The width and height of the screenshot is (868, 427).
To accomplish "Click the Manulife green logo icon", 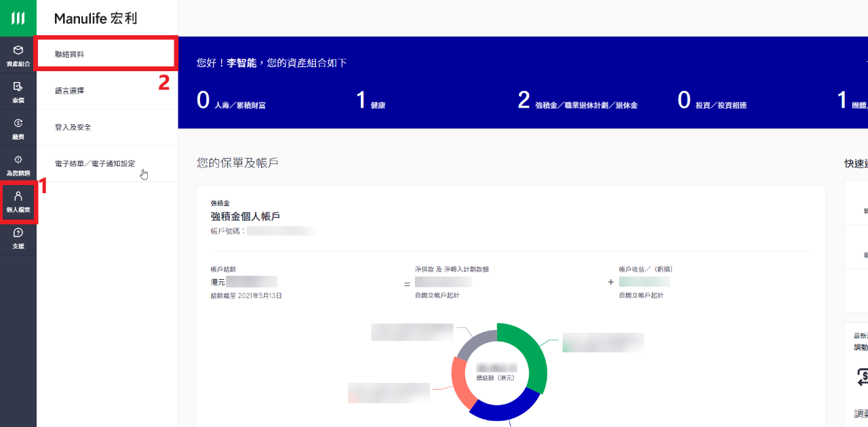I will (x=18, y=18).
